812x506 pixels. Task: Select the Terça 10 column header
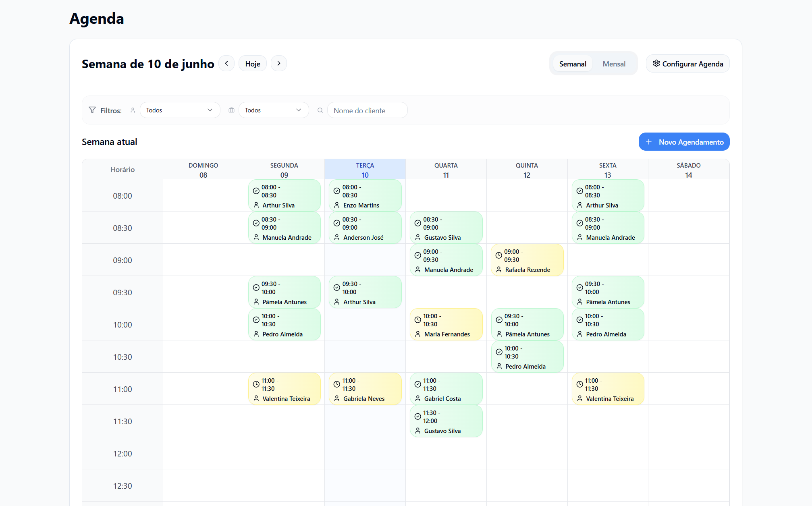365,170
